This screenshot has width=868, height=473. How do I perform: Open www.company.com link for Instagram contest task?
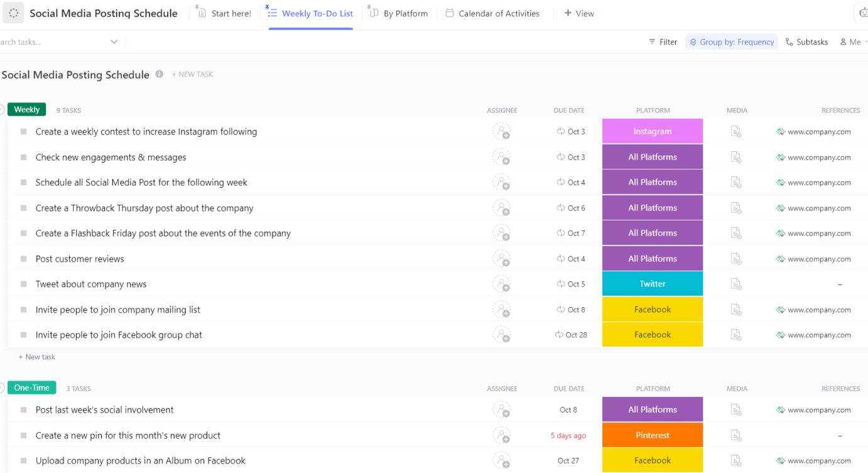(x=819, y=132)
